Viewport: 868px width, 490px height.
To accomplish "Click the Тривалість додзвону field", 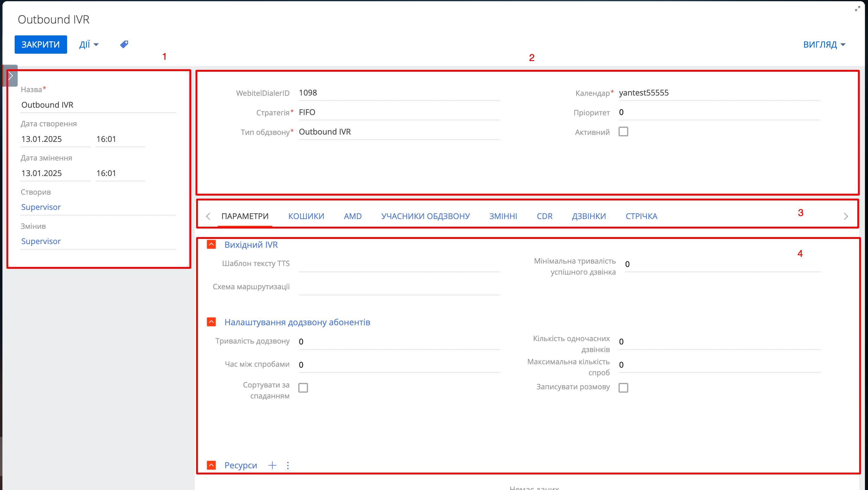I will click(x=399, y=342).
